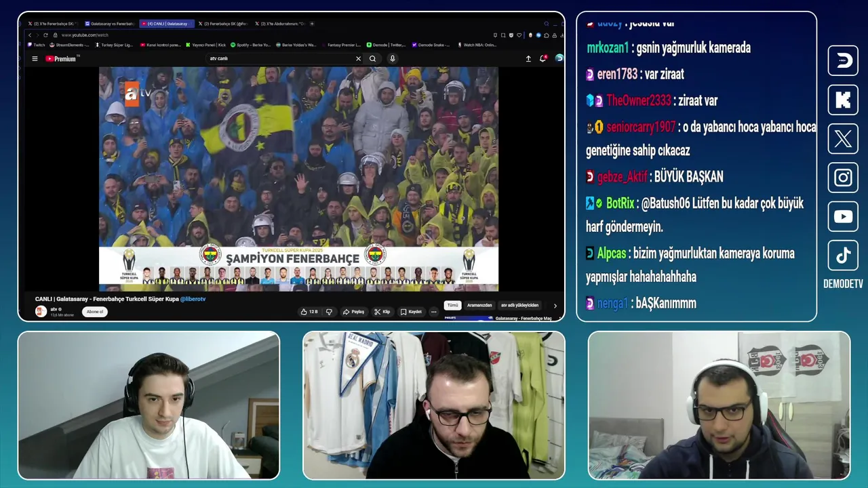Click the Instagram logo in overlay sidebar
868x488 pixels.
click(843, 178)
